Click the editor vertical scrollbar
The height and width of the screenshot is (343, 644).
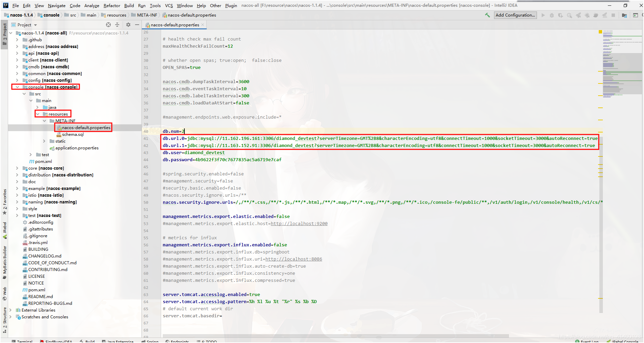pos(601,225)
